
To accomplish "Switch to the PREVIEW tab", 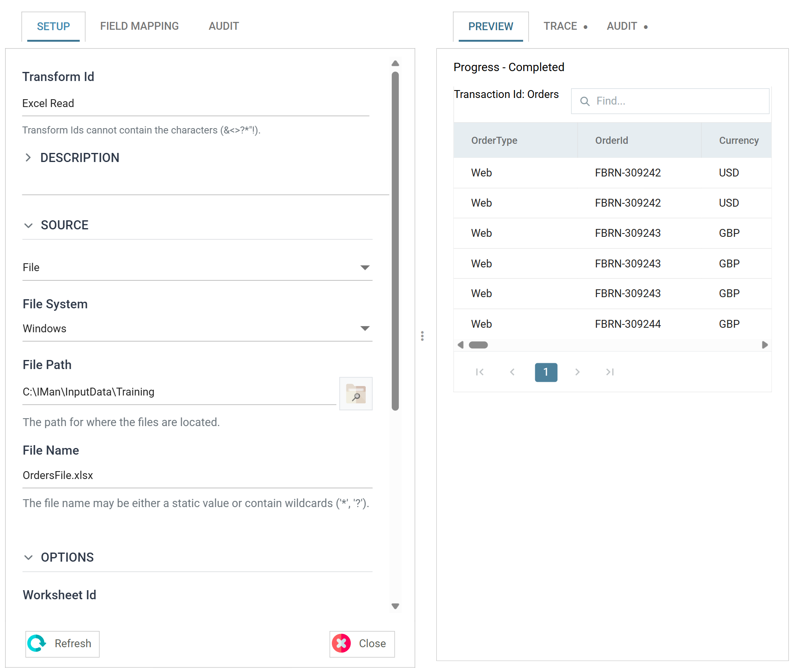I will [490, 26].
